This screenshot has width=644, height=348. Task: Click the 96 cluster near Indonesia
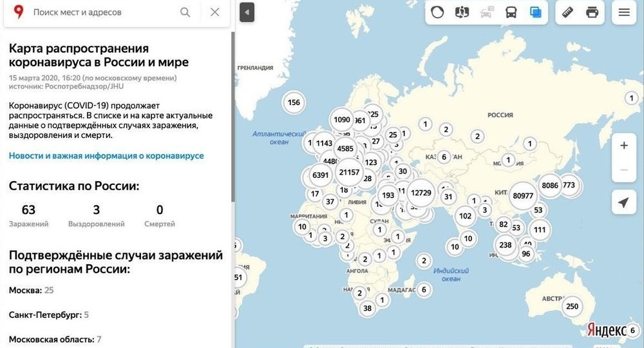pos(526,253)
